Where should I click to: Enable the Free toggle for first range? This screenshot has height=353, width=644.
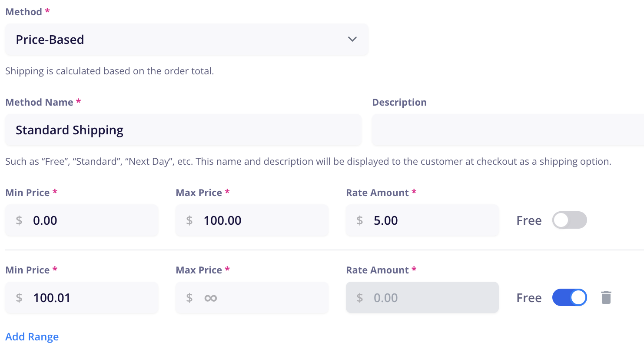(x=569, y=220)
